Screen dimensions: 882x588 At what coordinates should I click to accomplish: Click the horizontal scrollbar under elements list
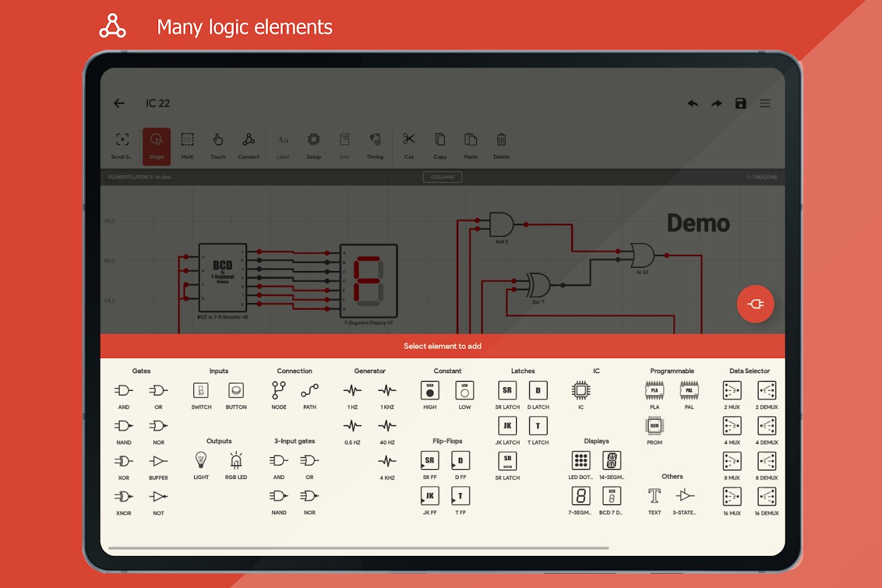pyautogui.click(x=358, y=548)
